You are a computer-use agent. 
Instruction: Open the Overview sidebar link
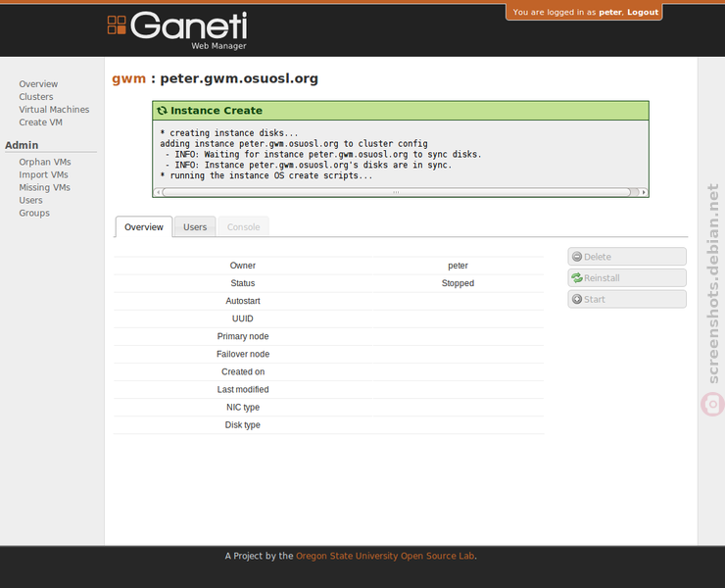38,83
